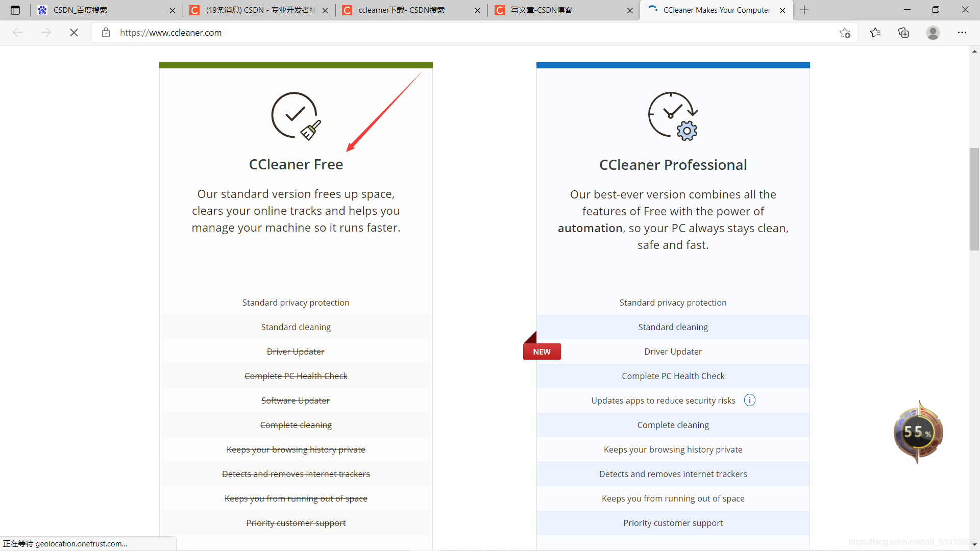The height and width of the screenshot is (551, 980).
Task: Switch to the 写文章-CSDN博客 tab
Action: click(563, 10)
